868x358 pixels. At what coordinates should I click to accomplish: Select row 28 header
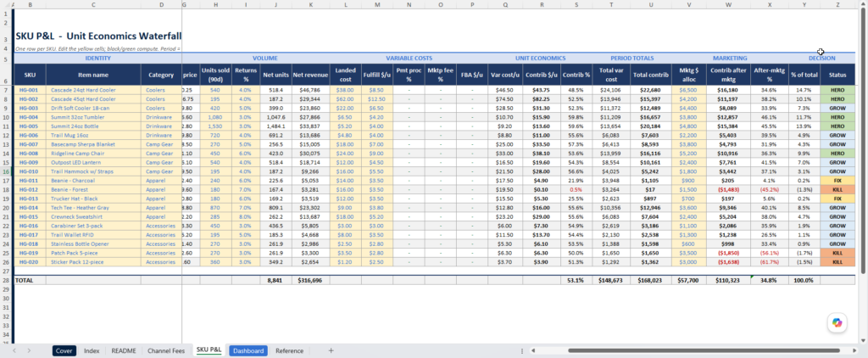(x=6, y=281)
